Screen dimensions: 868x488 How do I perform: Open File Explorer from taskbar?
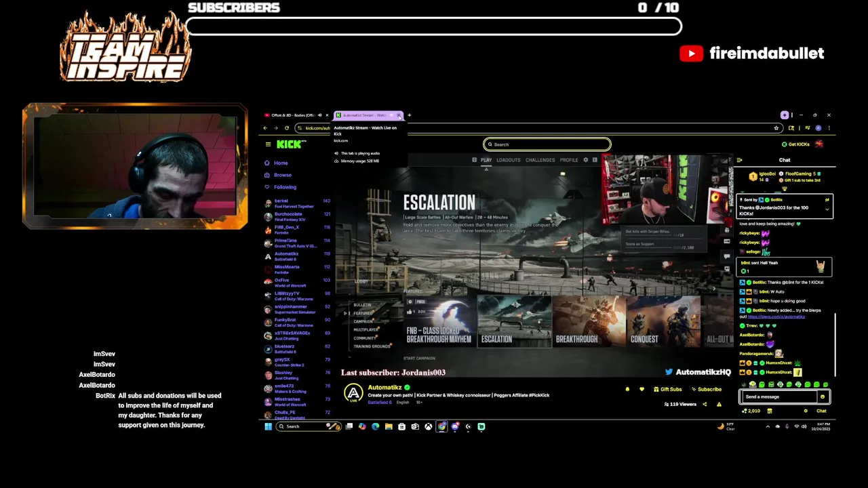click(x=389, y=426)
